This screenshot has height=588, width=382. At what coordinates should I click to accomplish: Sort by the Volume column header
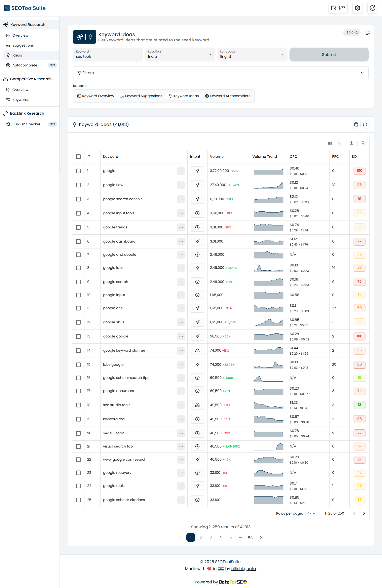pyautogui.click(x=217, y=157)
